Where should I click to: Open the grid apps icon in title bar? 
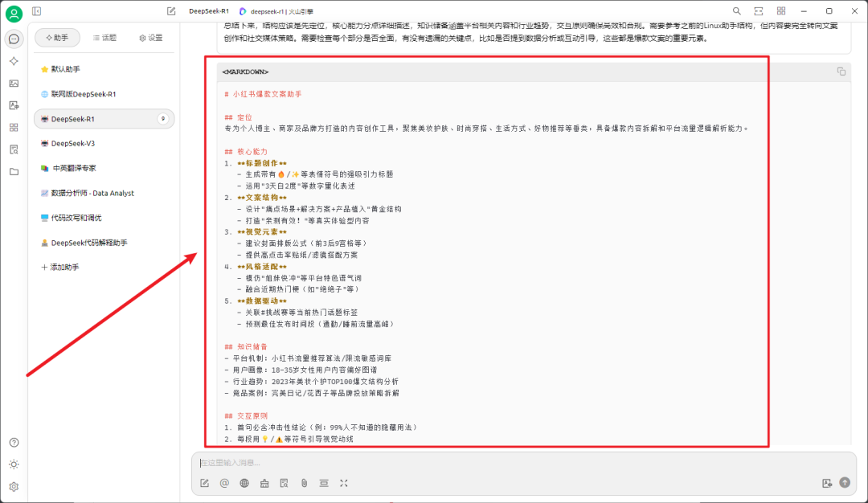click(x=780, y=11)
